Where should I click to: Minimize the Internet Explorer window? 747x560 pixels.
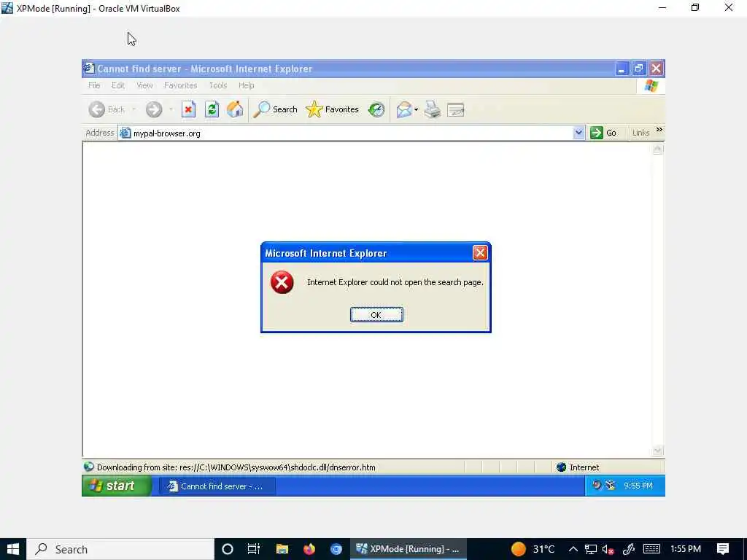(x=622, y=69)
